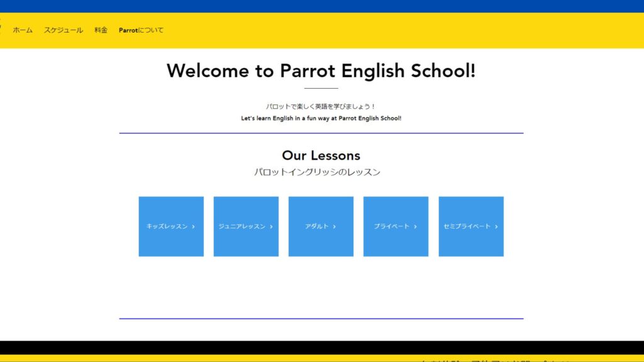Open the プライベート lesson tile

point(396,226)
